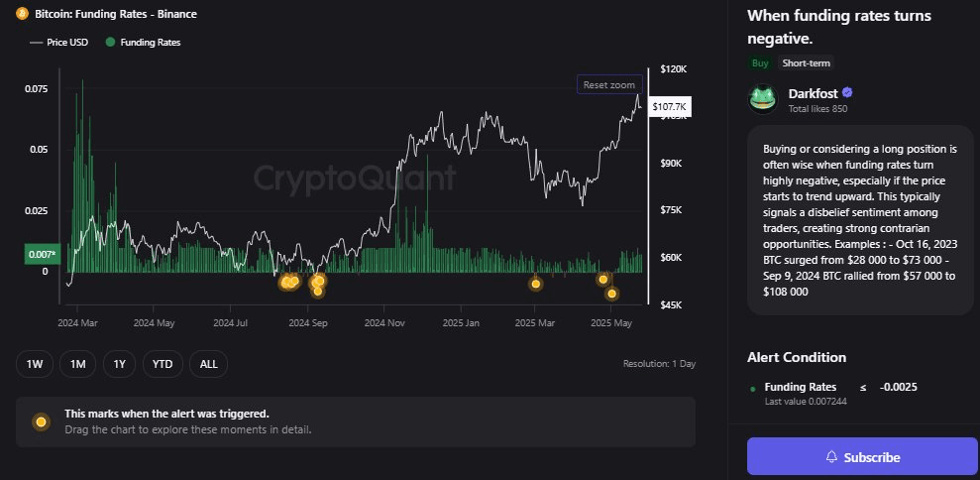Toggle the Price USD legend series
Screen dimensions: 980x480
pyautogui.click(x=58, y=43)
